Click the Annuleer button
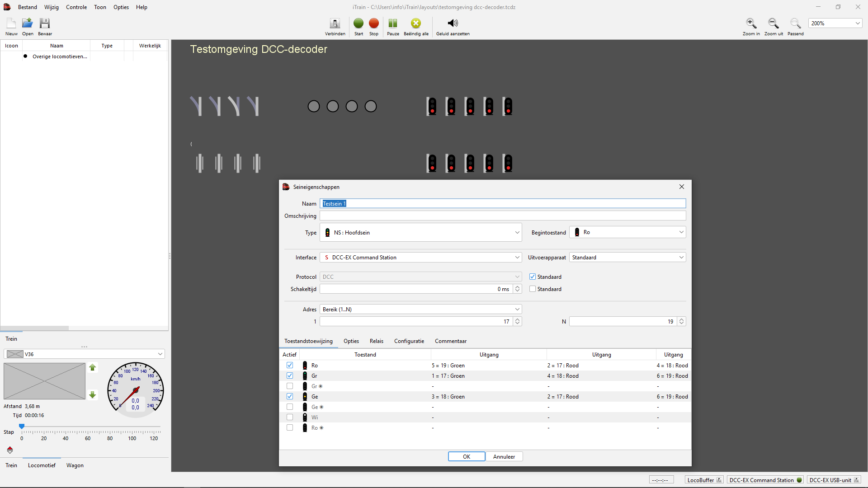 click(x=504, y=457)
